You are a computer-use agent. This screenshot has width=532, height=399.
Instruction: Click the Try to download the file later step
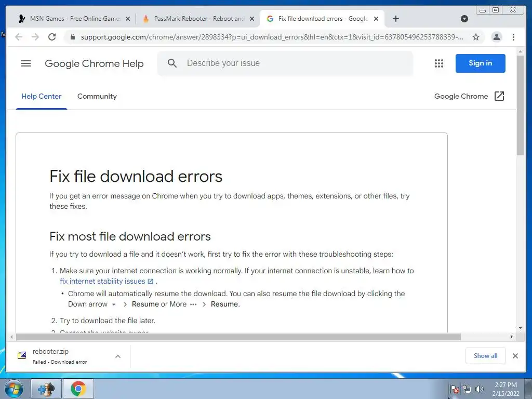(107, 321)
